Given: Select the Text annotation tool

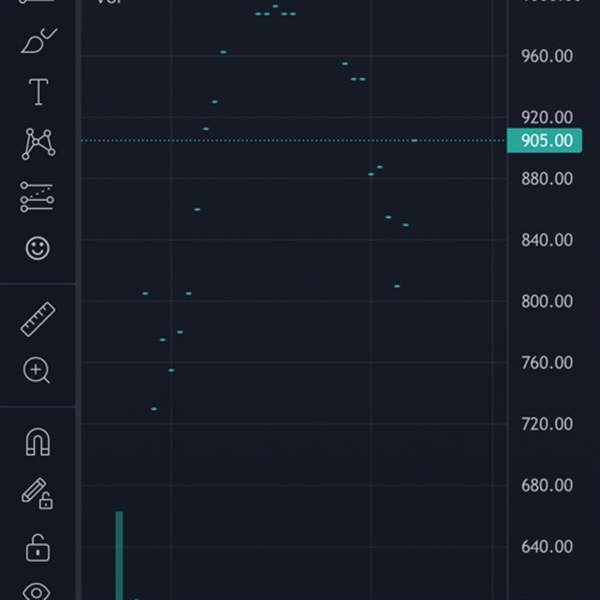Looking at the screenshot, I should (38, 92).
